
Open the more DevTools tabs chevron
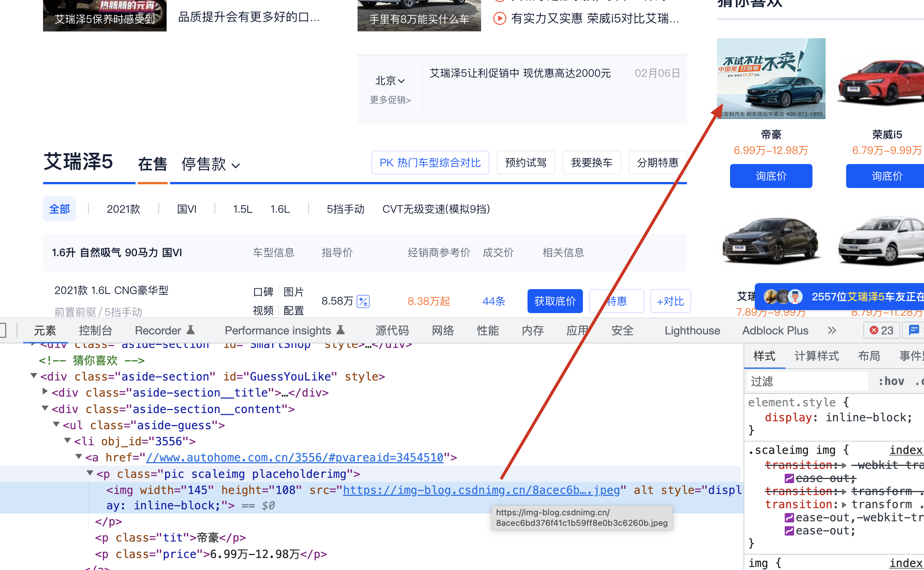point(832,330)
